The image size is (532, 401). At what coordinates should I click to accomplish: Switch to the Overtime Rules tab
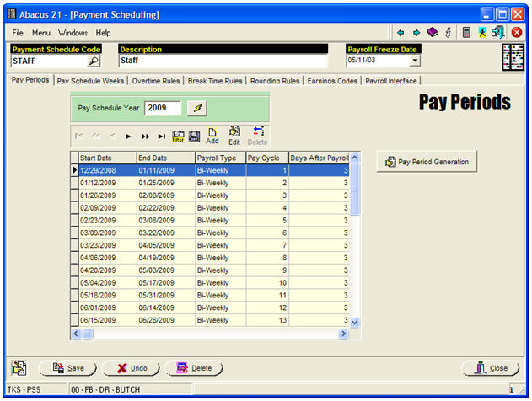tap(156, 81)
